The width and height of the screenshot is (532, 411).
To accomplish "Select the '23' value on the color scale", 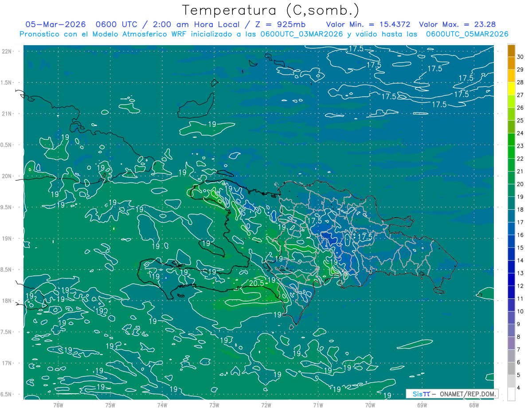I will [x=520, y=145].
